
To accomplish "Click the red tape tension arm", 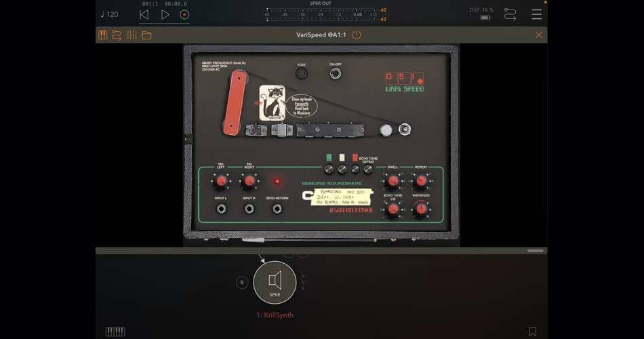I will coord(234,103).
